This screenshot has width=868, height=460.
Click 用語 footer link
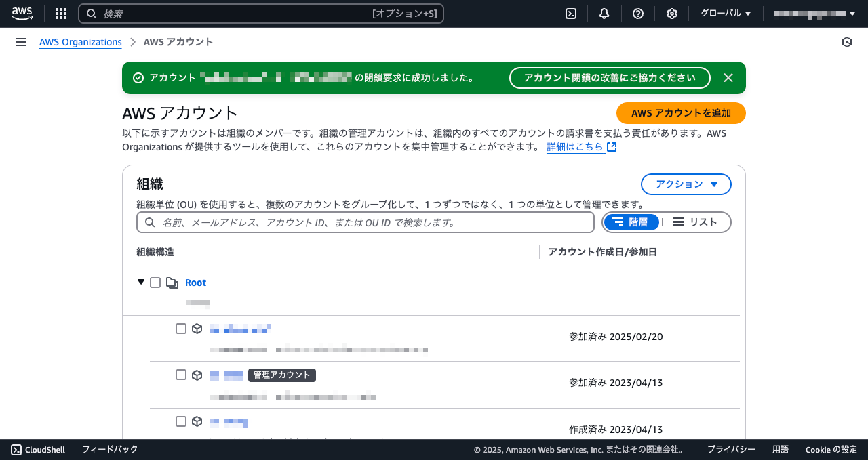[x=781, y=449]
